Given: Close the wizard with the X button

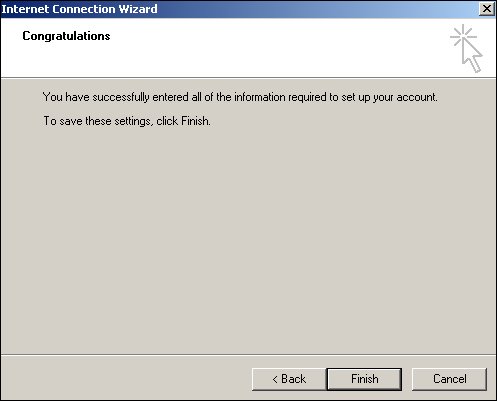Looking at the screenshot, I should click(x=487, y=9).
